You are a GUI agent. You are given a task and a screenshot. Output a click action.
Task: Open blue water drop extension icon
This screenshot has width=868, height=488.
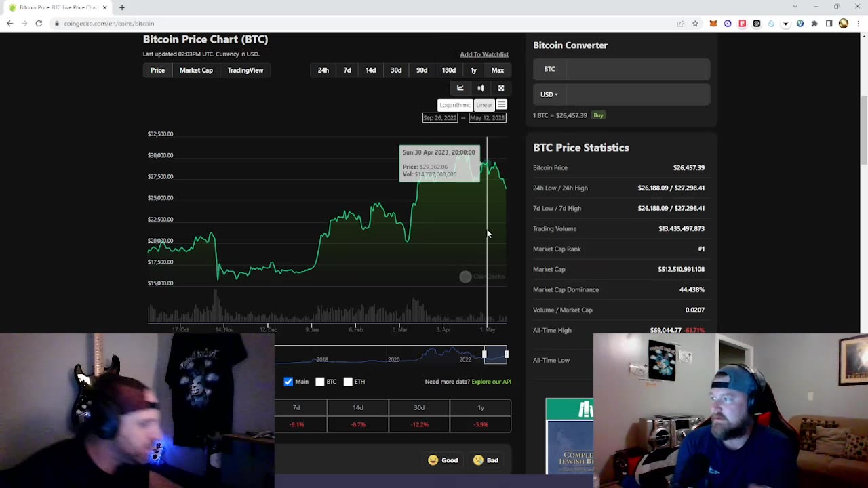771,24
